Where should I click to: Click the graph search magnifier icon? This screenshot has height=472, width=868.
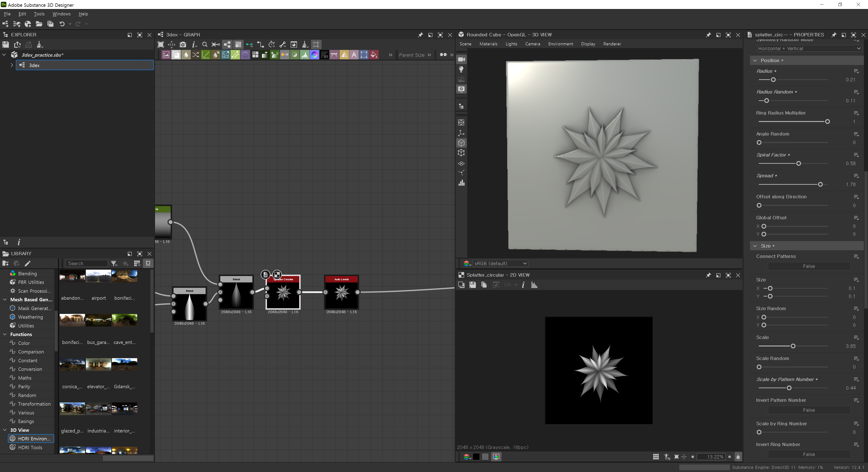[x=205, y=44]
